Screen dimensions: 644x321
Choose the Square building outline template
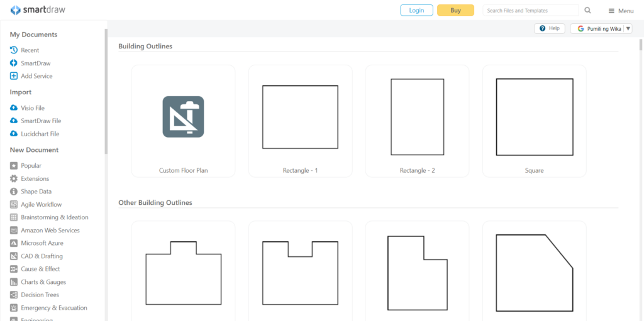coord(534,121)
